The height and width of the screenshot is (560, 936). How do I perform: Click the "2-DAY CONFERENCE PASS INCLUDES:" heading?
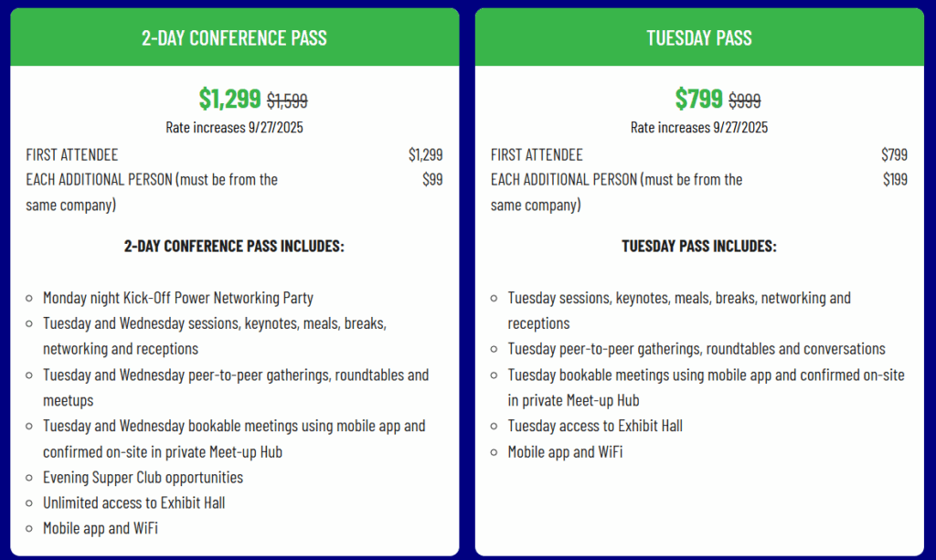pos(234,246)
